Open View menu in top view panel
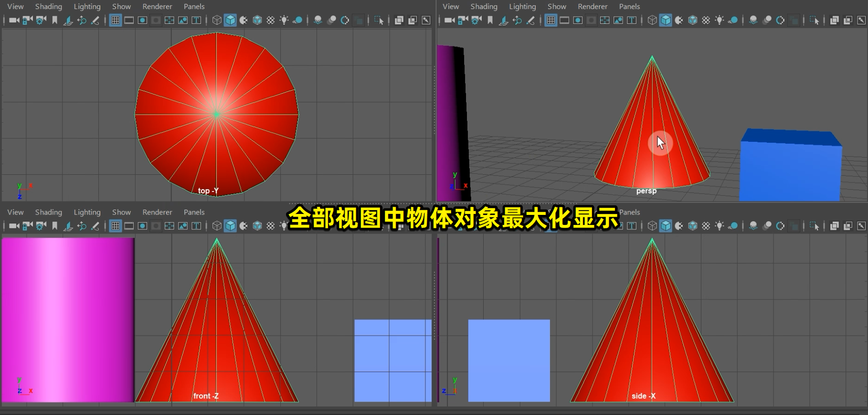 tap(15, 7)
